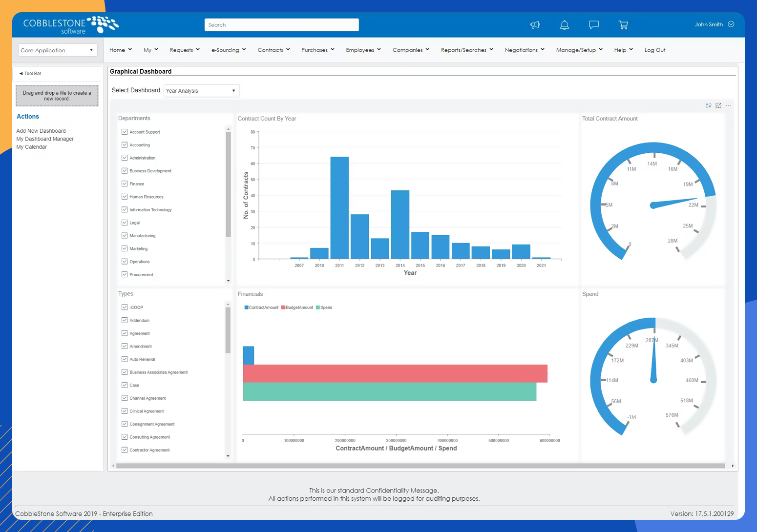Click the CobbleStone Software logo
This screenshot has height=532, width=757.
[x=68, y=25]
